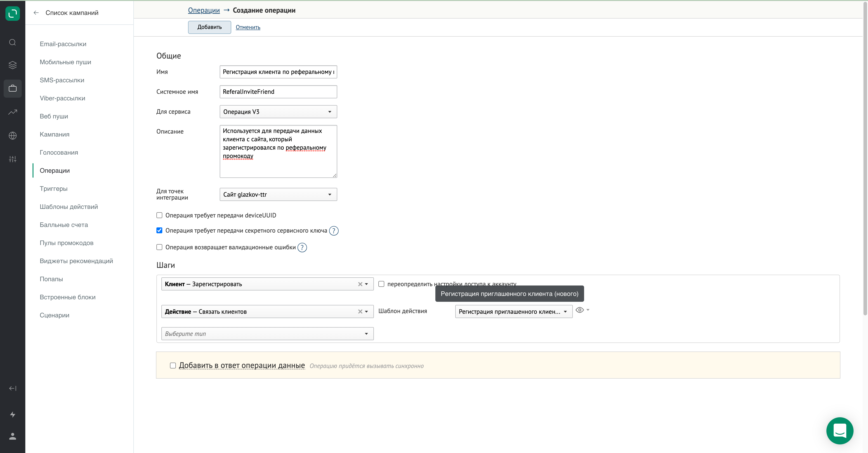
Task: Open Шаблоны действий menu item
Action: point(69,207)
